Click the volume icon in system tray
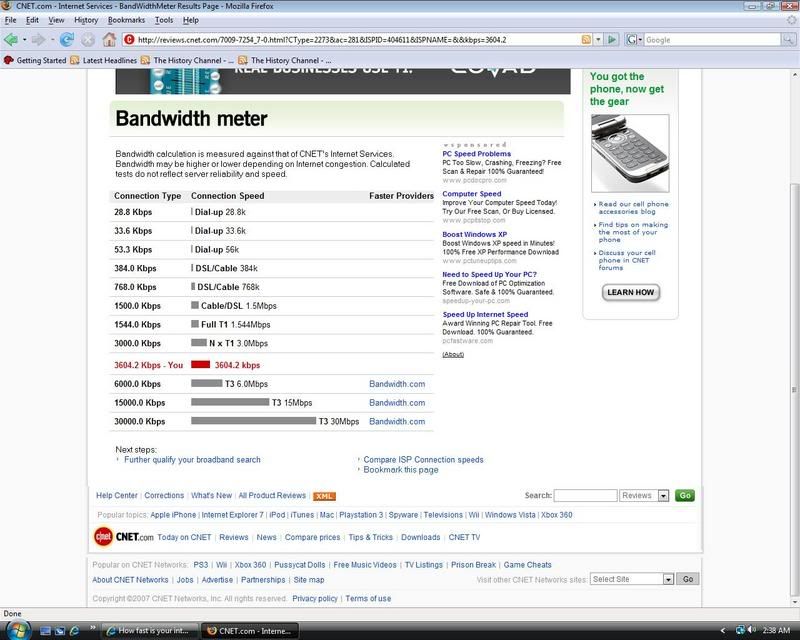The width and height of the screenshot is (800, 640). [752, 630]
